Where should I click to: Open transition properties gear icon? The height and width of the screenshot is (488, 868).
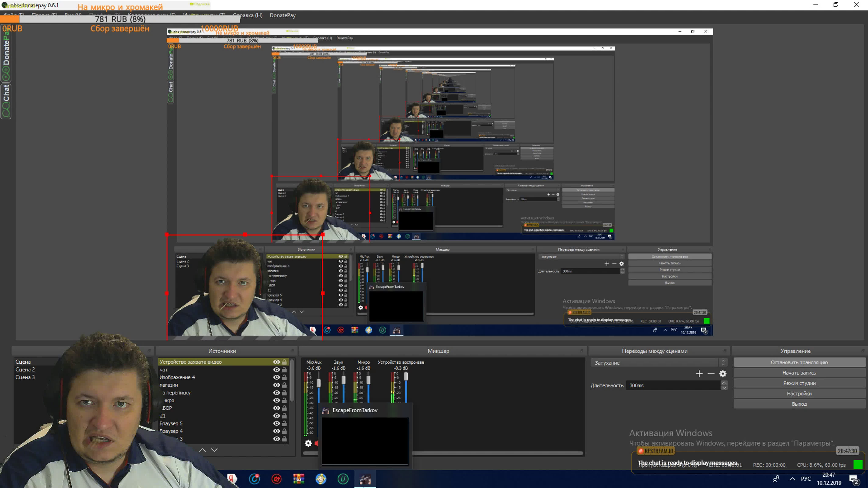coord(723,374)
